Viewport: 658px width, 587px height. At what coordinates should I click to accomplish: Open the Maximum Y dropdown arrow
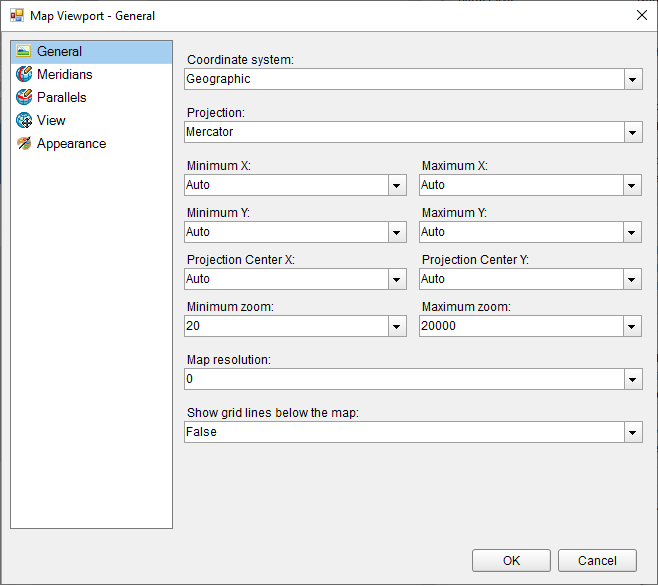(632, 232)
